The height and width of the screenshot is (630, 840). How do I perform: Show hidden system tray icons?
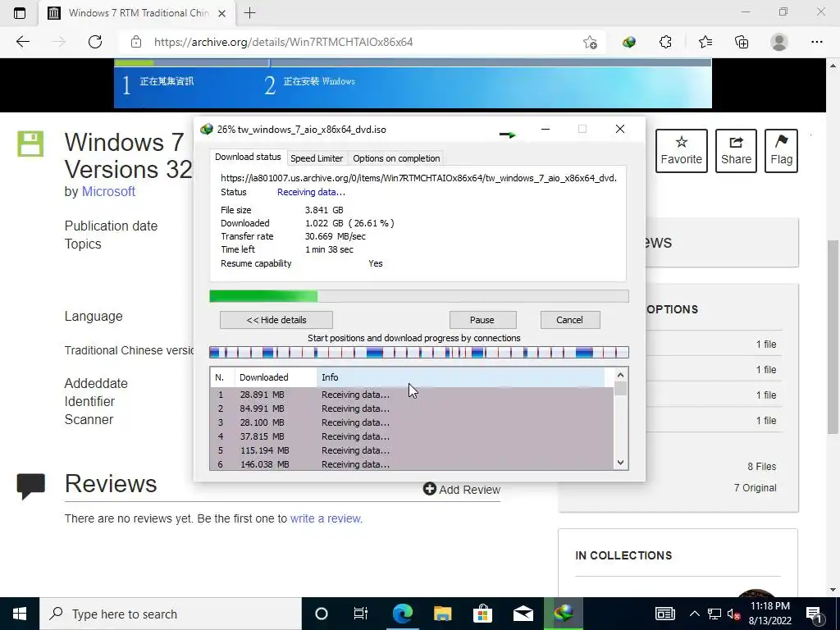[694, 614]
